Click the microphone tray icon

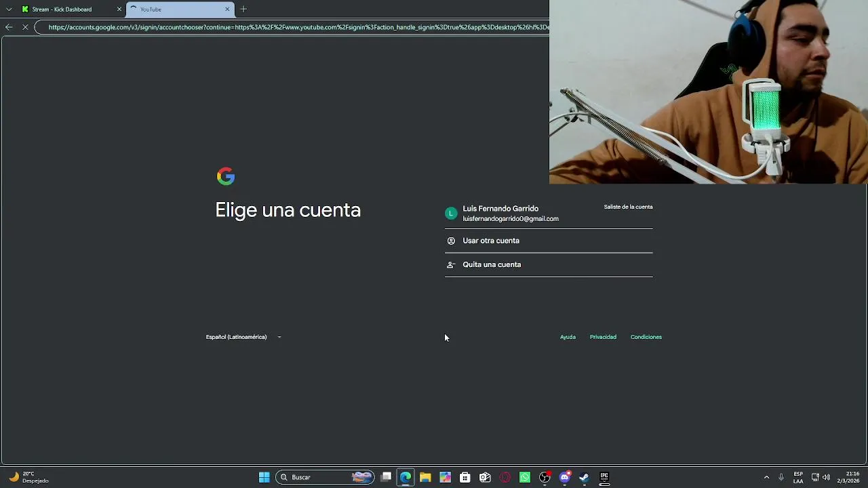click(781, 477)
